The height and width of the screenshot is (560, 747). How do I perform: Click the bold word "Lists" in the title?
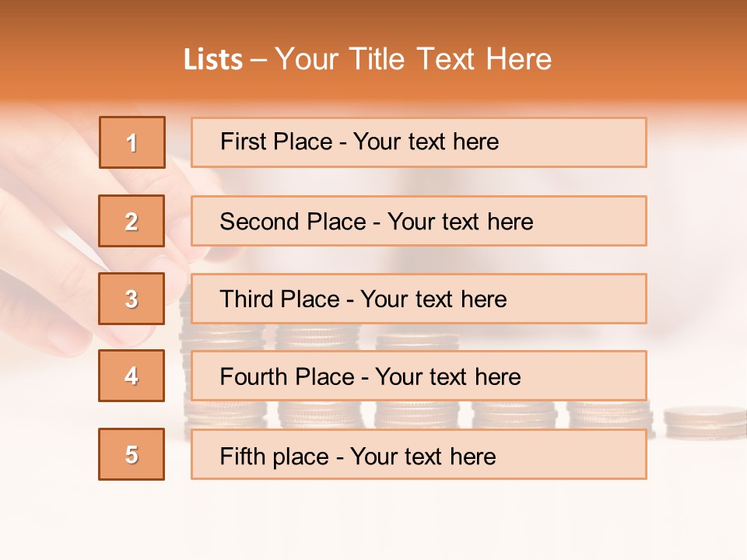coord(213,59)
